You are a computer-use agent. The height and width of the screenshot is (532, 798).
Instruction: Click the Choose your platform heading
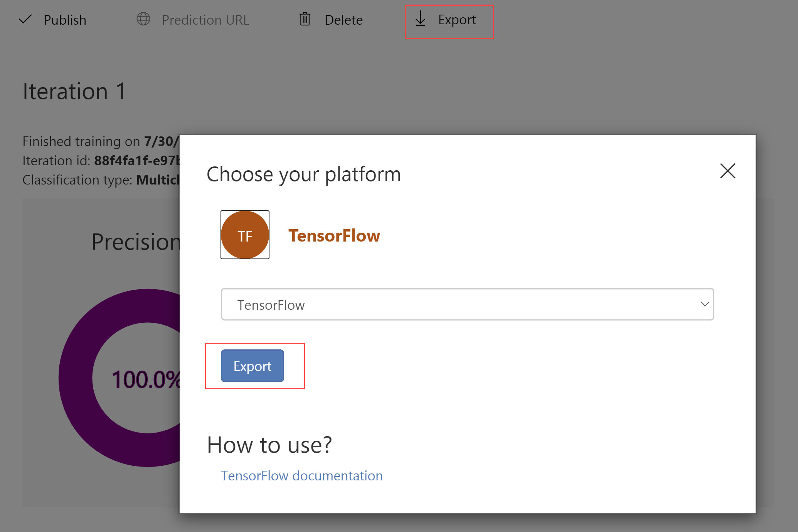point(304,174)
